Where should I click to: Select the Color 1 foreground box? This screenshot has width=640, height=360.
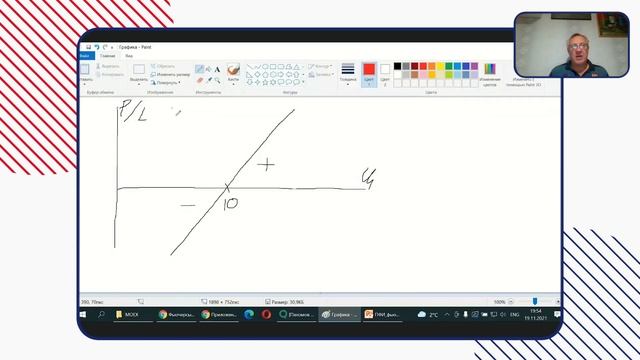coord(369,74)
